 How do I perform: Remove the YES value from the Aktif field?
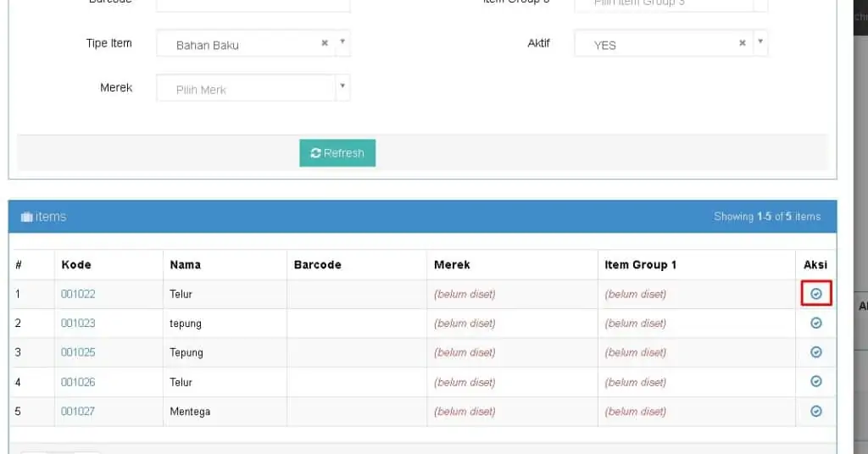743,43
